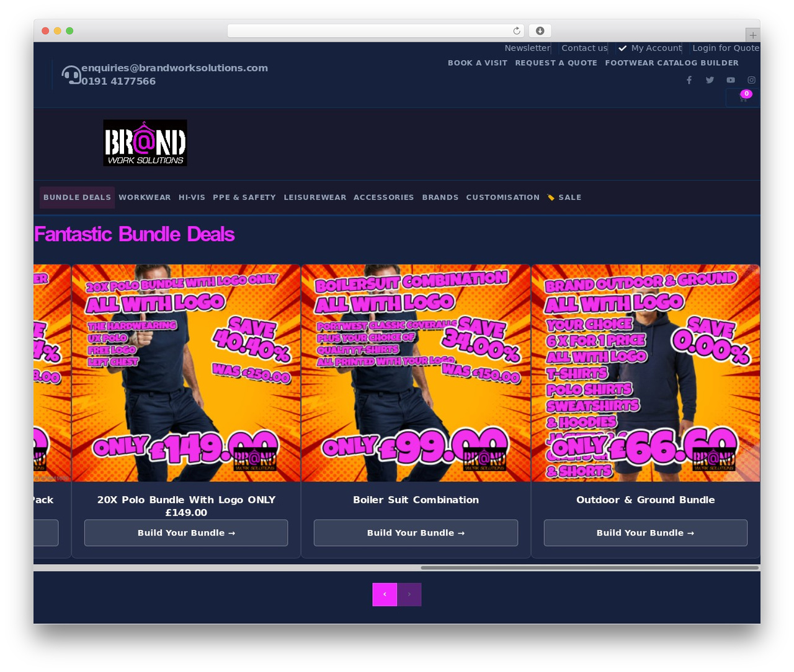
Task: Click the 0191 4177566 phone number
Action: [118, 81]
